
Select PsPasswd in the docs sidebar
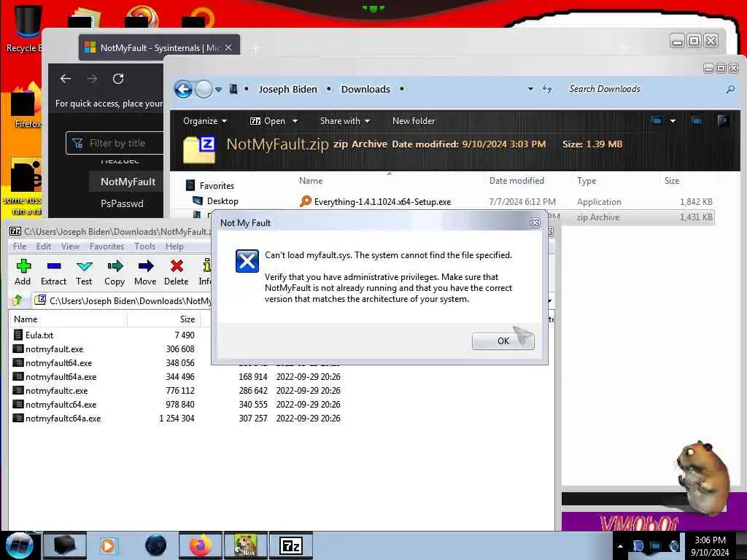pyautogui.click(x=122, y=203)
